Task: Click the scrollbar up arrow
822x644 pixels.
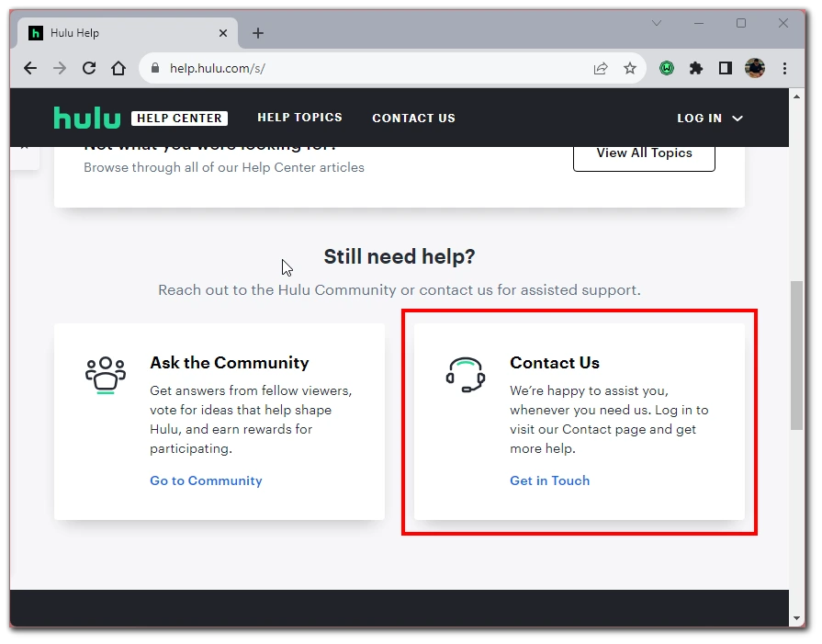Action: coord(797,96)
